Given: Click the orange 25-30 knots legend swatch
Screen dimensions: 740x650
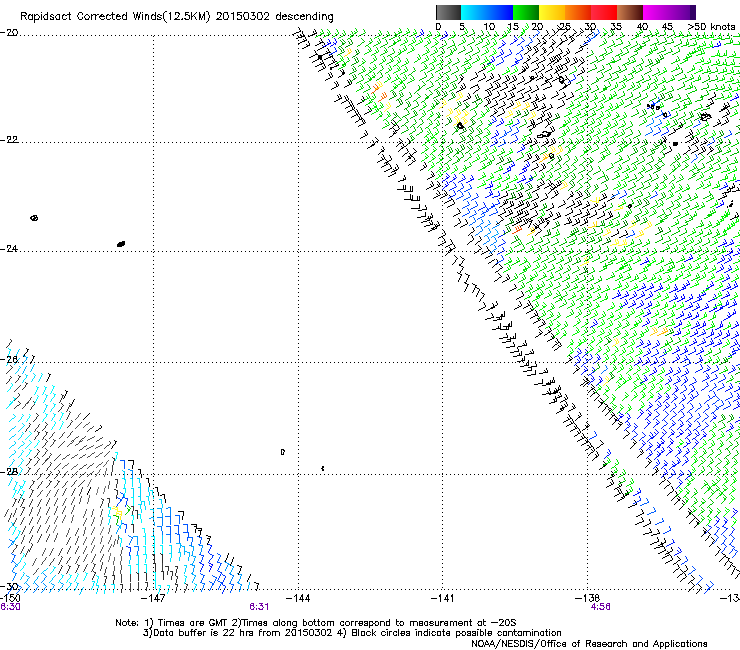Looking at the screenshot, I should (578, 12).
